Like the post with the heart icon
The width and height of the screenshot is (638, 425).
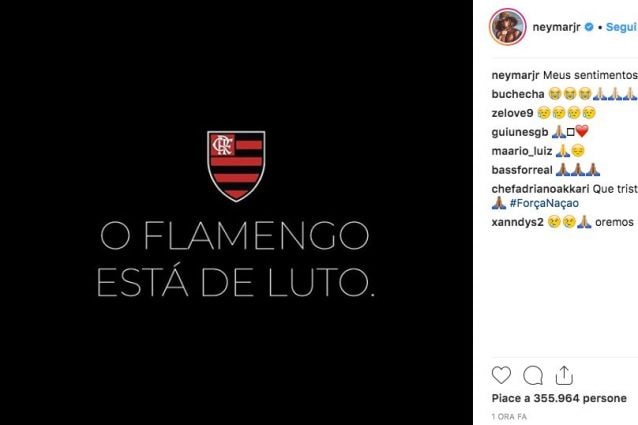tap(501, 375)
